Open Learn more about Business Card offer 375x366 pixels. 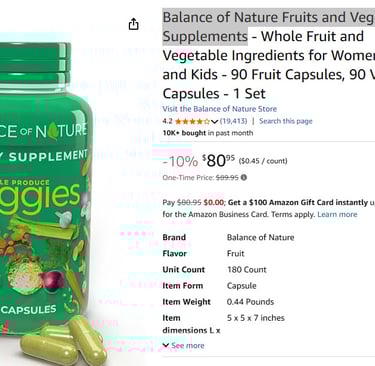[337, 214]
